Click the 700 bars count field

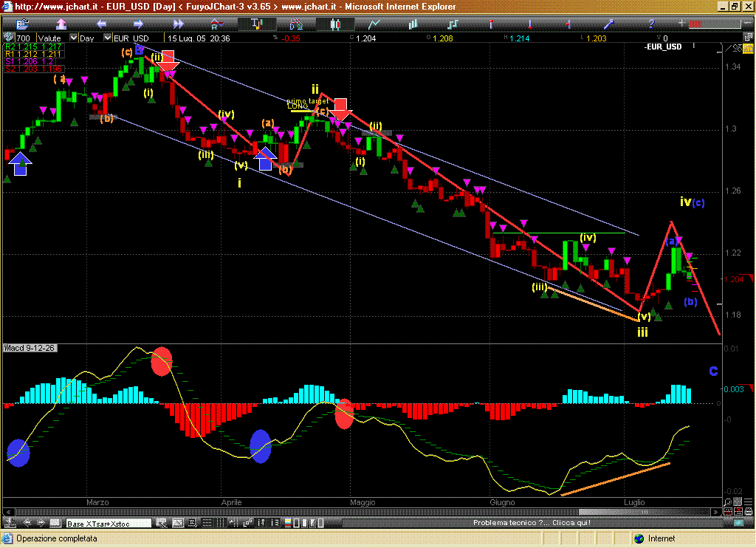click(x=24, y=38)
